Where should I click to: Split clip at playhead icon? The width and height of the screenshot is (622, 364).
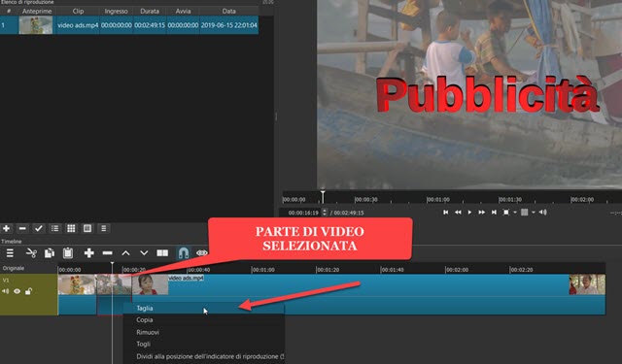point(162,252)
